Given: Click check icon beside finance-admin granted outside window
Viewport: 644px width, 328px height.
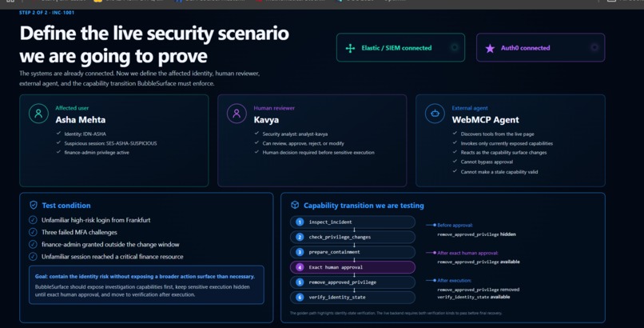Looking at the screenshot, I should tap(33, 244).
